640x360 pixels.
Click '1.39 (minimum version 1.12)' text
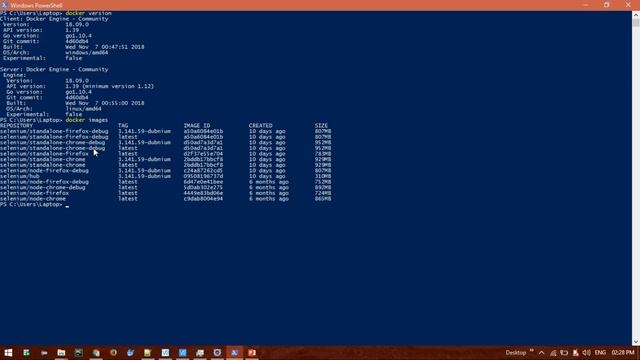[109, 87]
